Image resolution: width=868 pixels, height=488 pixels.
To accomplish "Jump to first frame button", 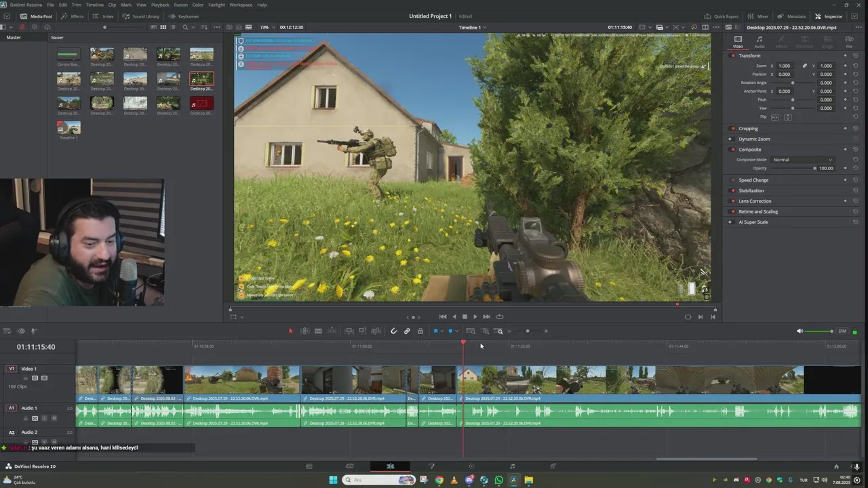I will 443,317.
